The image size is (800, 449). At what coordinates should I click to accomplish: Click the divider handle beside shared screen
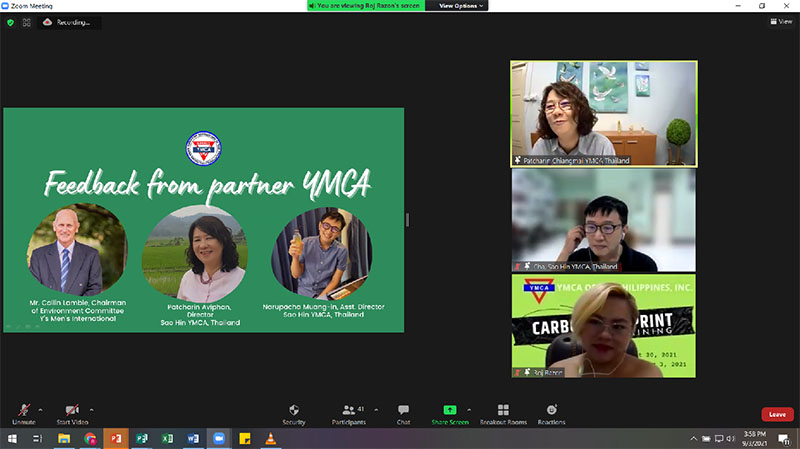point(407,220)
